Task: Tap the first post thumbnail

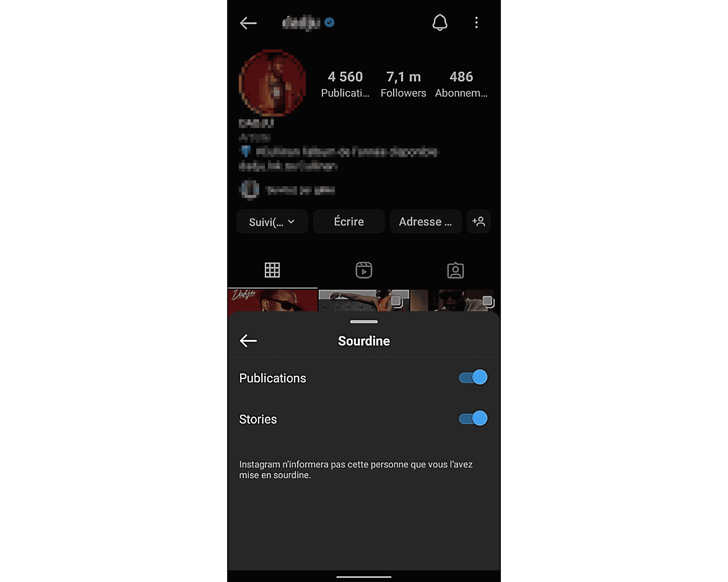Action: click(272, 300)
